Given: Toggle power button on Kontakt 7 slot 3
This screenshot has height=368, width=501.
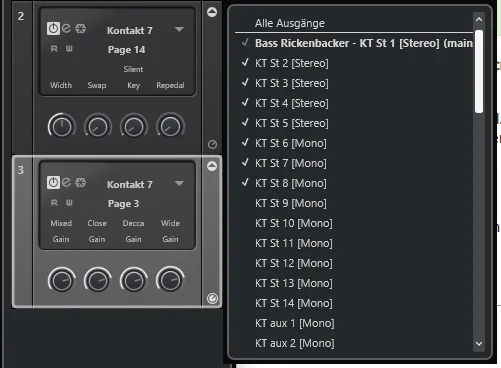Looking at the screenshot, I should [x=53, y=182].
